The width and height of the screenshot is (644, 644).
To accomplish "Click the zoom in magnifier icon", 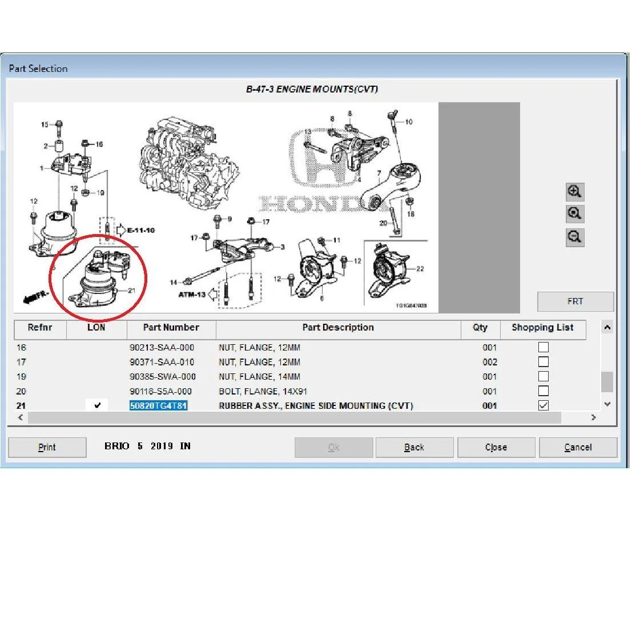I will [574, 192].
